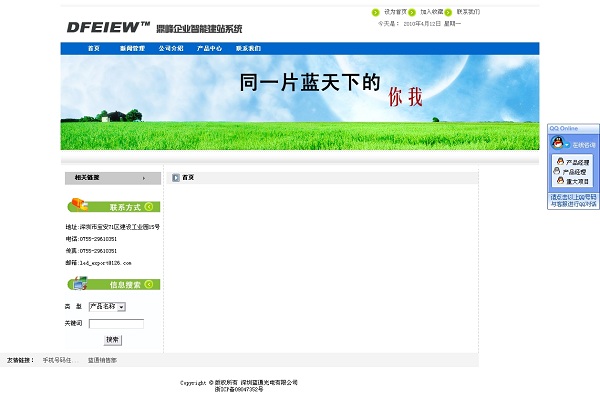The image size is (600, 397).
Task: Open the 产品名称 type dropdown
Action: (x=107, y=307)
